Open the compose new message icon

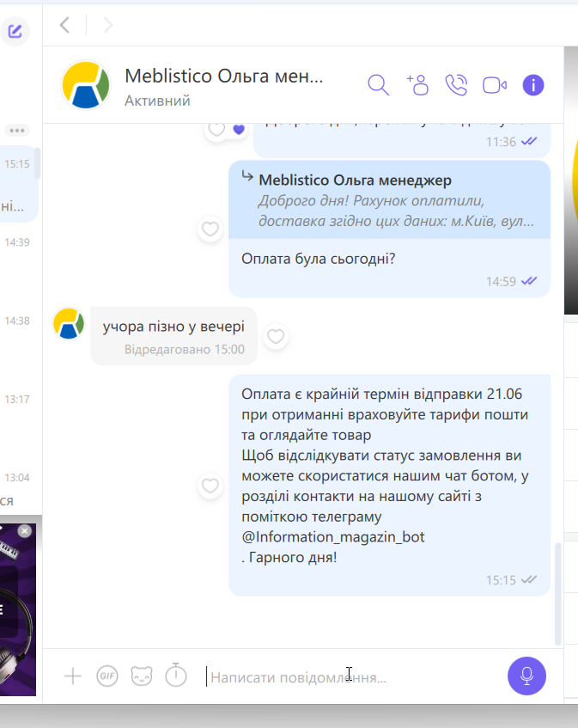(x=15, y=31)
